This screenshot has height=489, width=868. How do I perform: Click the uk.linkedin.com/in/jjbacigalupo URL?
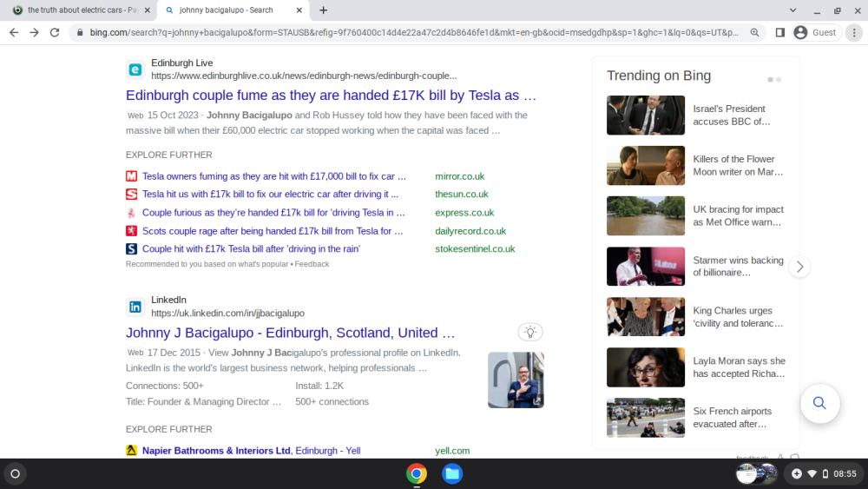pos(227,314)
